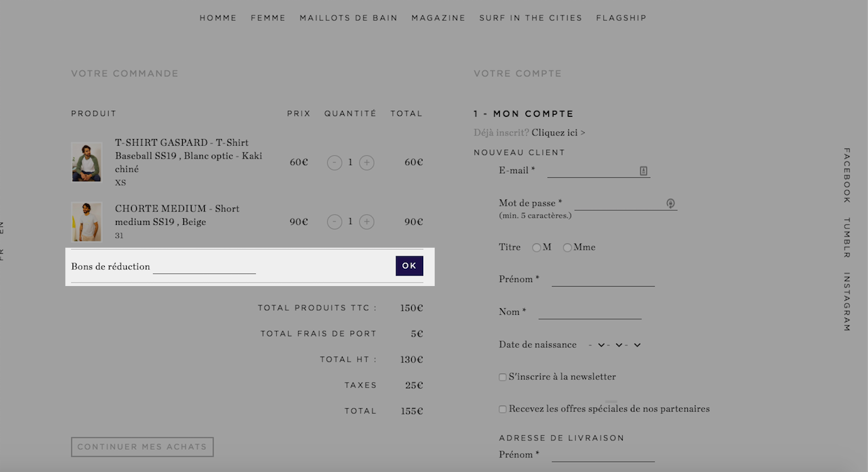
Task: Open T-Shirt Gaspard product thumbnail
Action: coord(87,162)
